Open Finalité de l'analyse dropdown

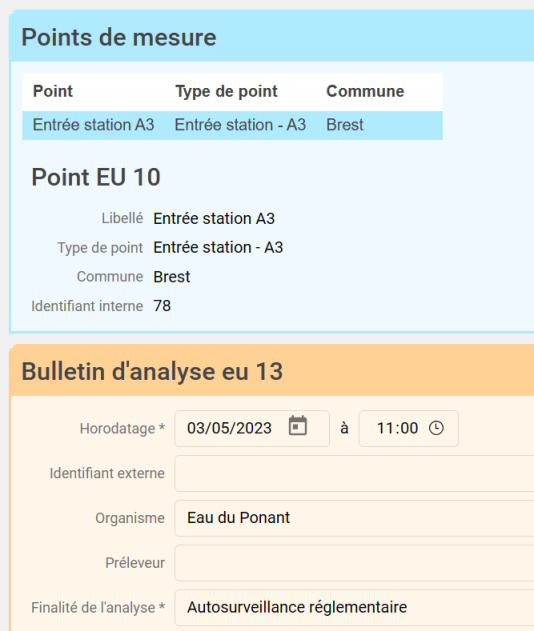(354, 607)
